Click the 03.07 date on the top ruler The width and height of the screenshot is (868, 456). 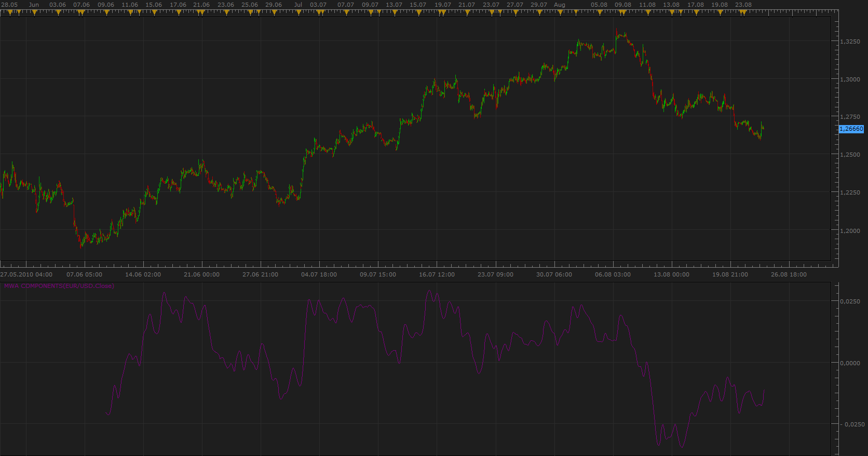318,5
